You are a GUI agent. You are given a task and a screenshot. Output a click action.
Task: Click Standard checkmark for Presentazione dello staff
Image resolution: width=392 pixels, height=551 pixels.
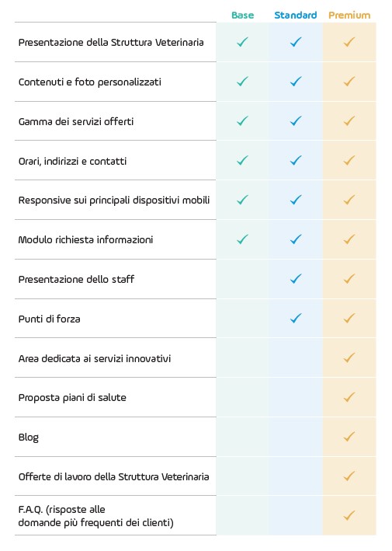click(x=296, y=279)
